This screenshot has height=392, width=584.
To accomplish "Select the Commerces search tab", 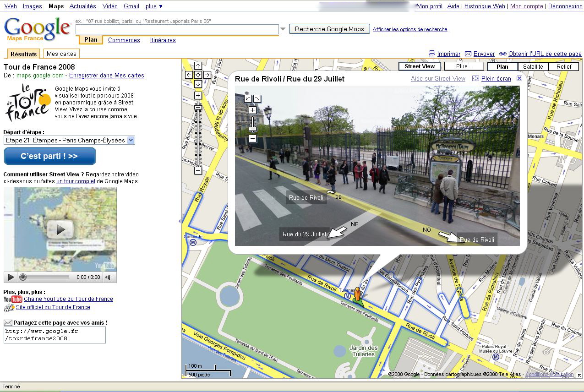I will tap(124, 40).
